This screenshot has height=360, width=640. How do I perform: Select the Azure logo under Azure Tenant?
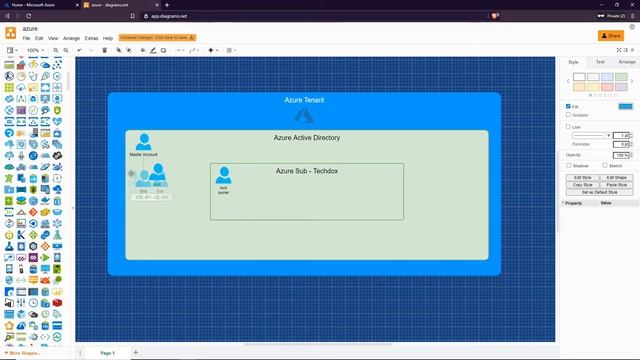coord(304,115)
